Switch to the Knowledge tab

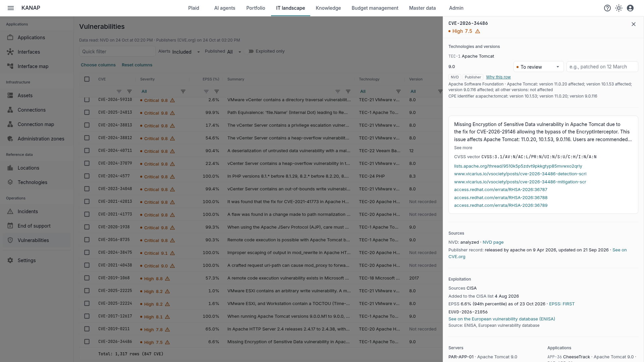328,8
